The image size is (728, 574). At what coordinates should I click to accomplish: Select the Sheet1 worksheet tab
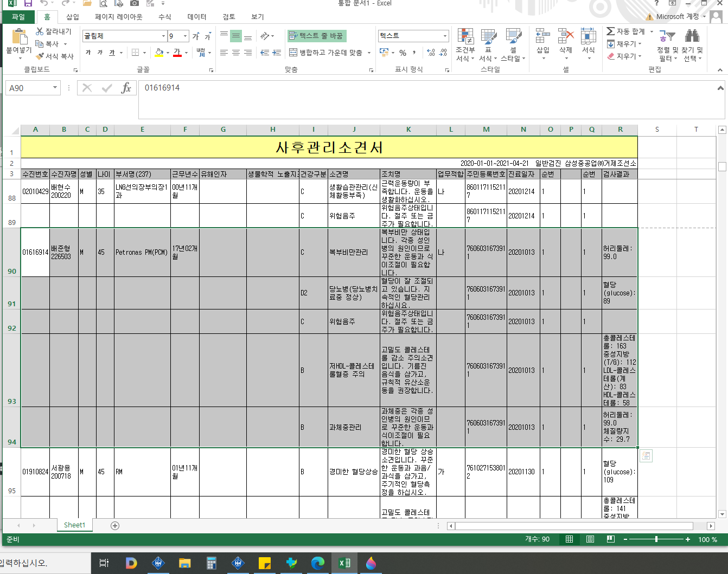click(74, 525)
